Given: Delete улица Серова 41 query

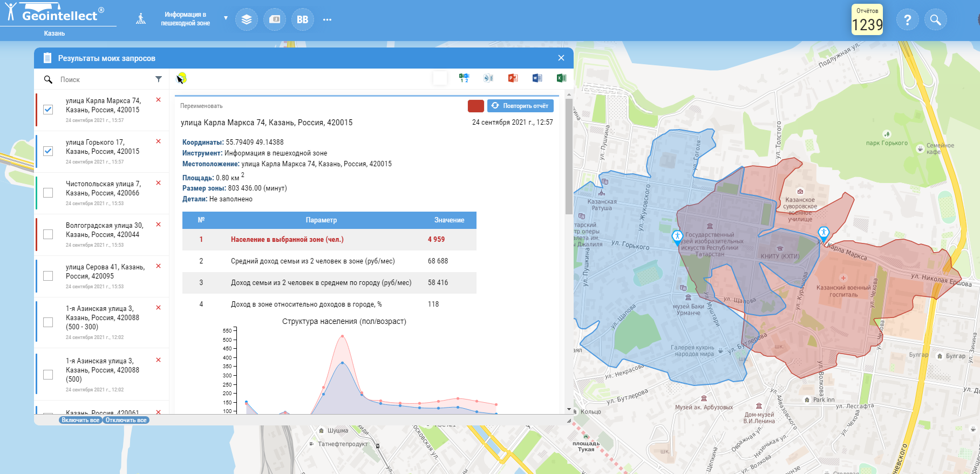Looking at the screenshot, I should click(x=158, y=266).
